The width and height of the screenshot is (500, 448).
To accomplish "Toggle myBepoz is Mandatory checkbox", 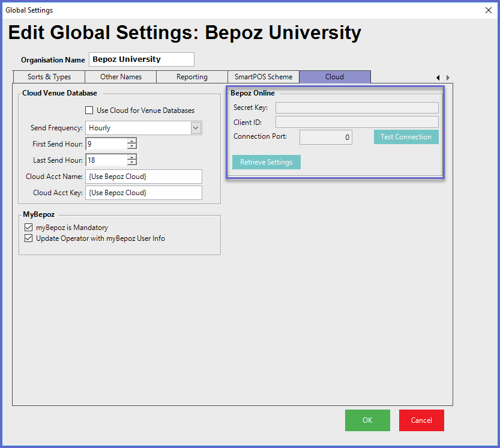I will 29,227.
